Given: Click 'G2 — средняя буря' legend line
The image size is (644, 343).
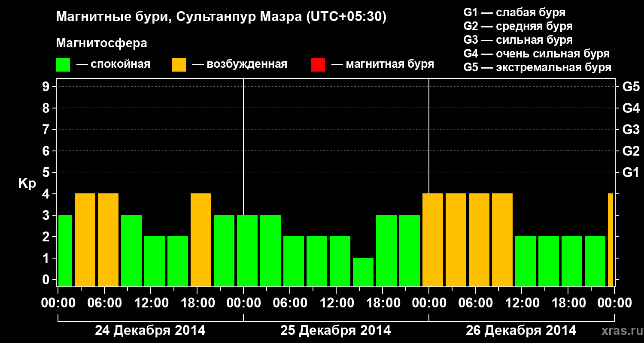Looking at the screenshot, I should click(518, 26).
